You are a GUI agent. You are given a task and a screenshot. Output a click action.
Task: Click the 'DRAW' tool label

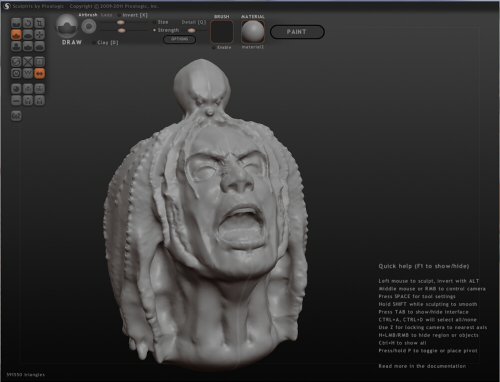[72, 42]
